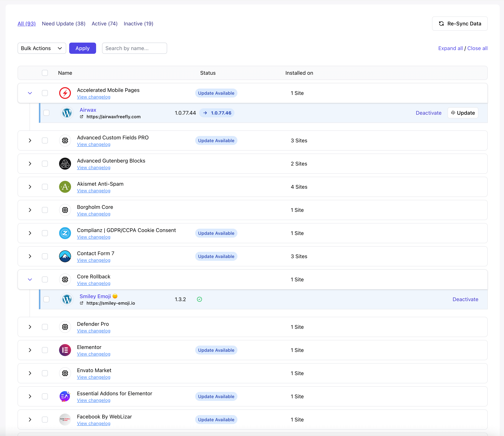
Task: Click the WordPress icon next to Airwax
Action: coord(67,113)
